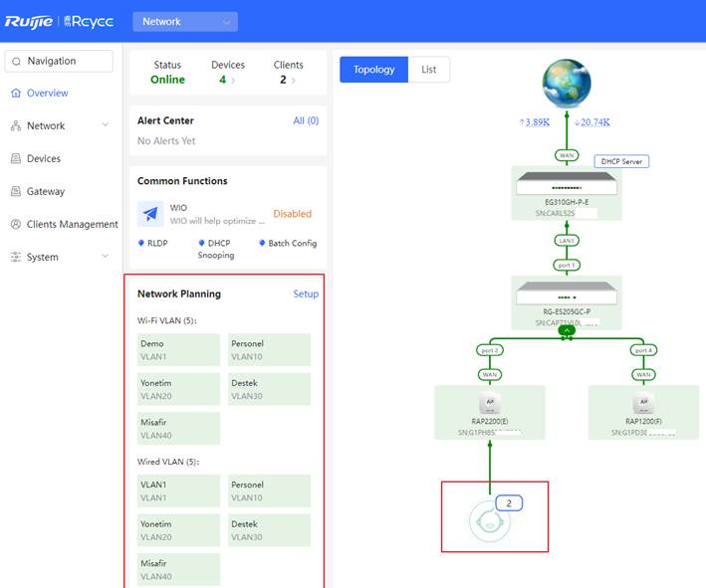Click the Navigation search field
Viewport: 706px width, 588px height.
[x=59, y=62]
